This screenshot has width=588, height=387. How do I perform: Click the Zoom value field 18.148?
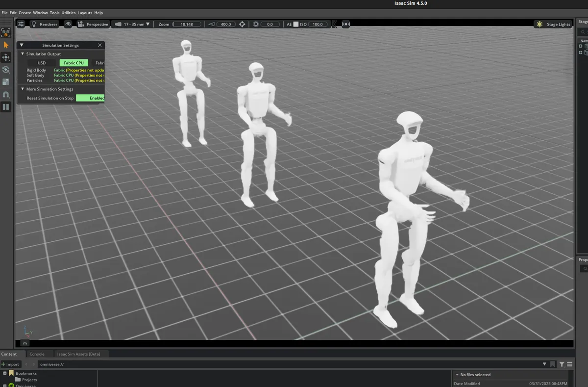[187, 24]
